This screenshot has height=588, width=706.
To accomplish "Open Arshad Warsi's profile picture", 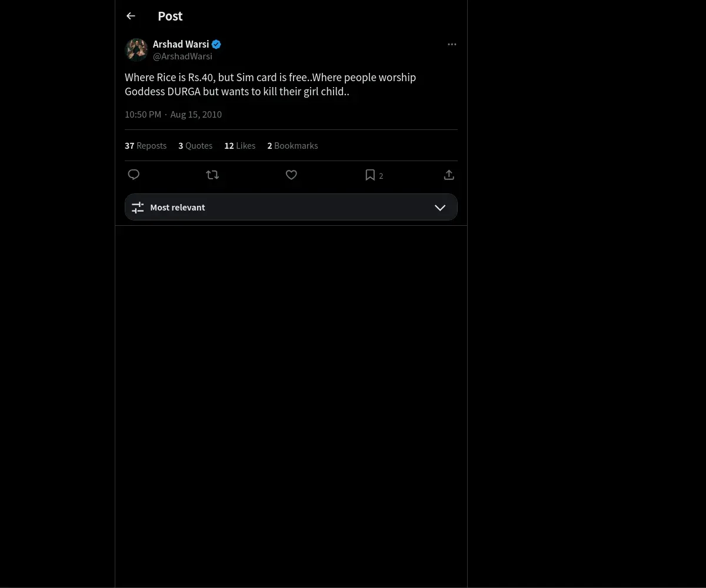I will [136, 49].
